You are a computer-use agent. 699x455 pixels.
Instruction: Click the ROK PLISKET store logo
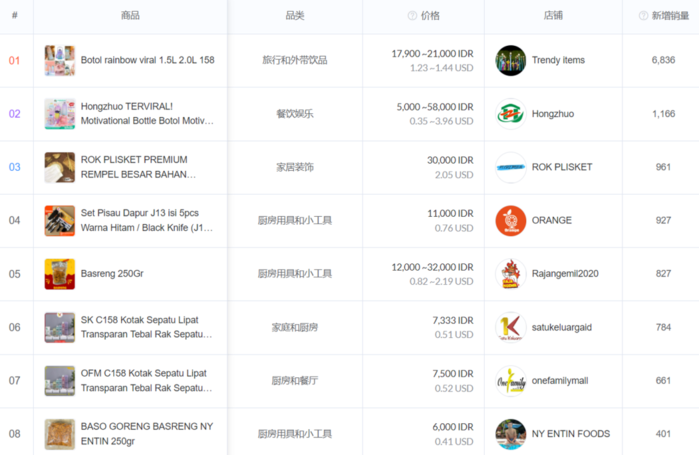[x=510, y=167]
